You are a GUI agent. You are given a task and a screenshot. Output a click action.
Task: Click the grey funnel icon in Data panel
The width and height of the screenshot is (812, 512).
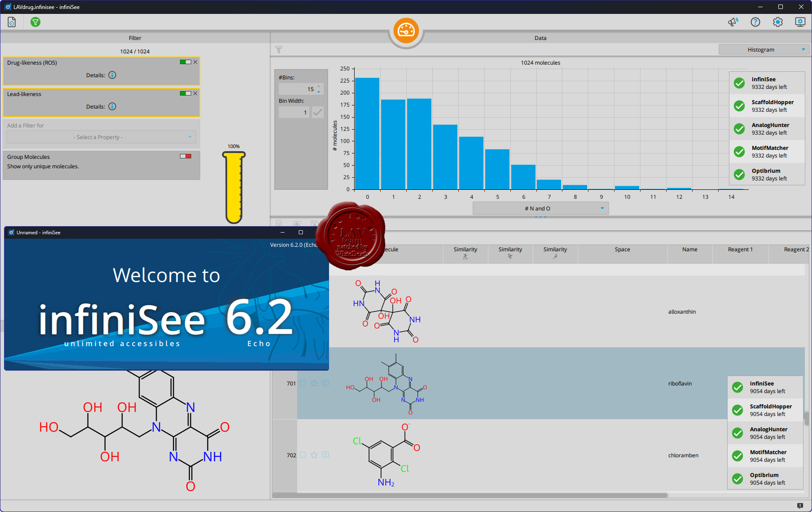point(279,50)
